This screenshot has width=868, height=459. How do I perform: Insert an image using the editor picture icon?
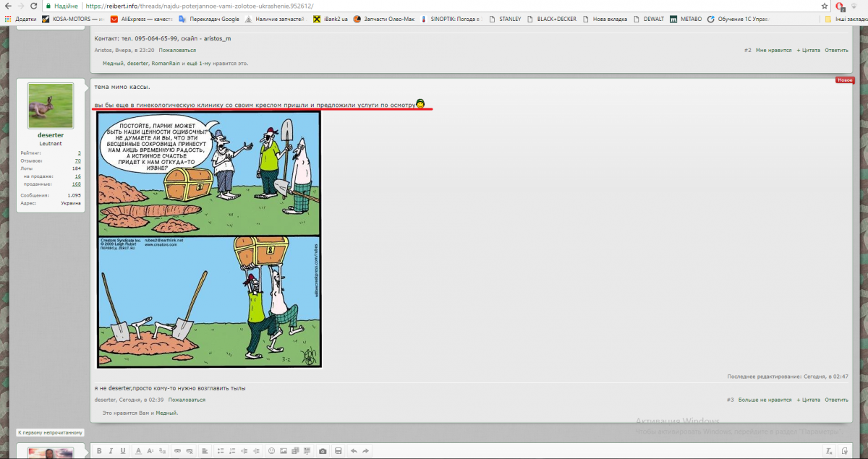[284, 451]
